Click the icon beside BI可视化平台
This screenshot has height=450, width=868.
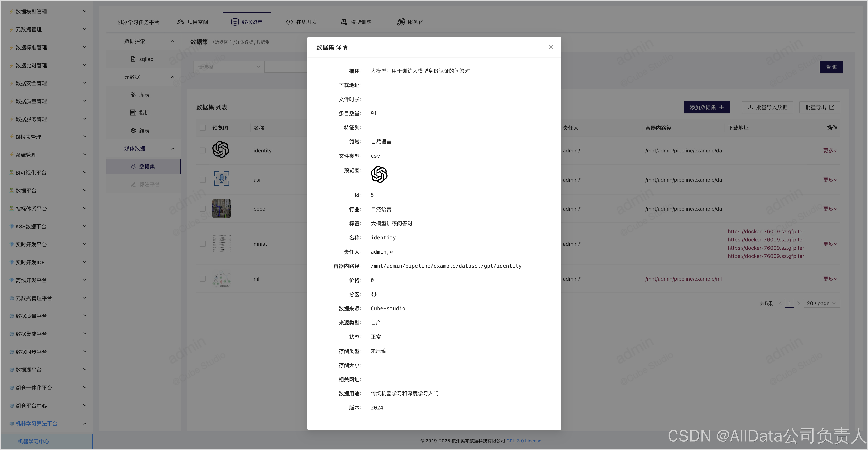[12, 172]
